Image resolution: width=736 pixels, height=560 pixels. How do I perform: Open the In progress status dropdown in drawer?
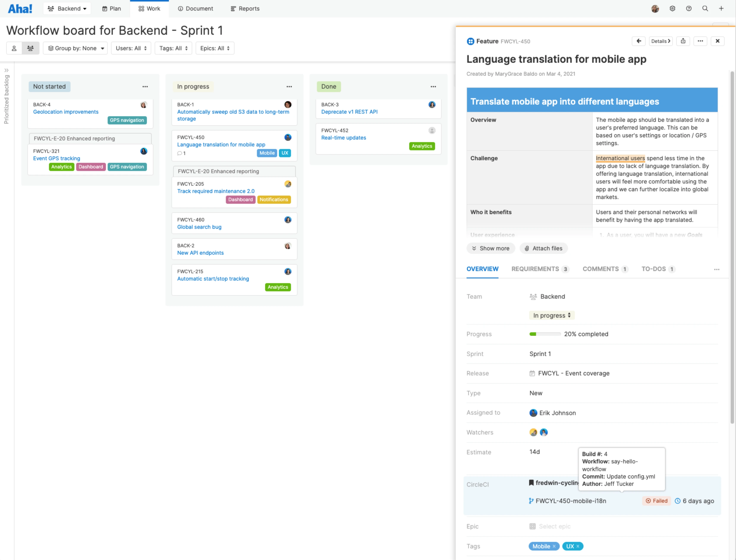coord(552,315)
